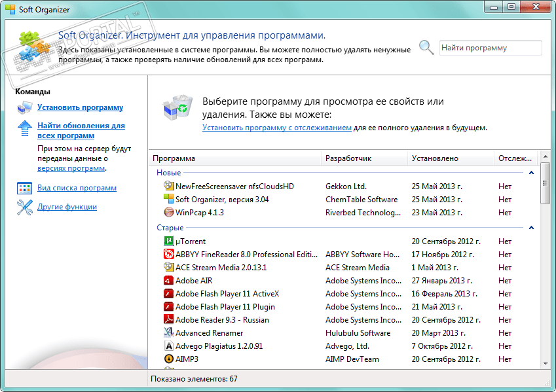Click the Gekkon Ltd. developer cell
Viewport: 556px width, 392px height.
pyautogui.click(x=346, y=186)
